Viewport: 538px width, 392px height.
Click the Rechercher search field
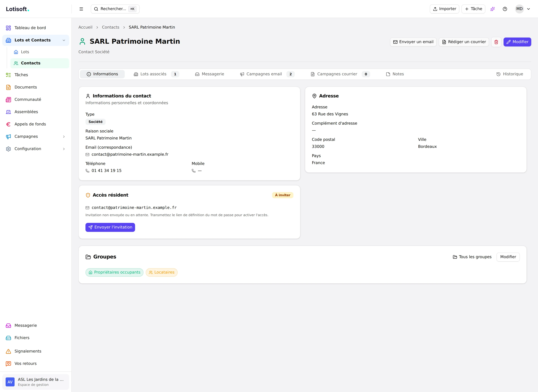(x=115, y=9)
